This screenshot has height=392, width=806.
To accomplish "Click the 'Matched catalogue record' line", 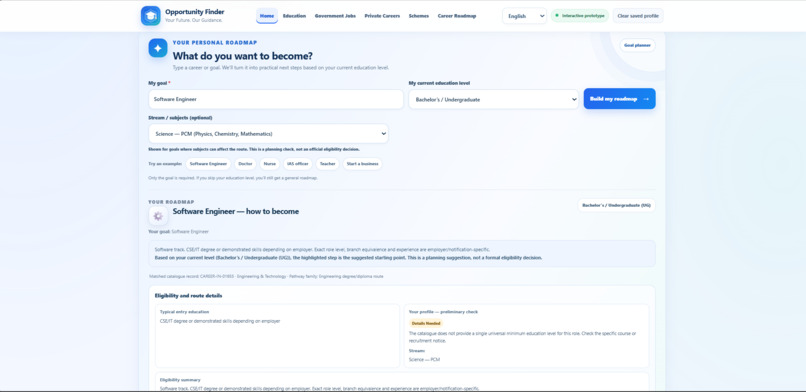I will pyautogui.click(x=266, y=276).
